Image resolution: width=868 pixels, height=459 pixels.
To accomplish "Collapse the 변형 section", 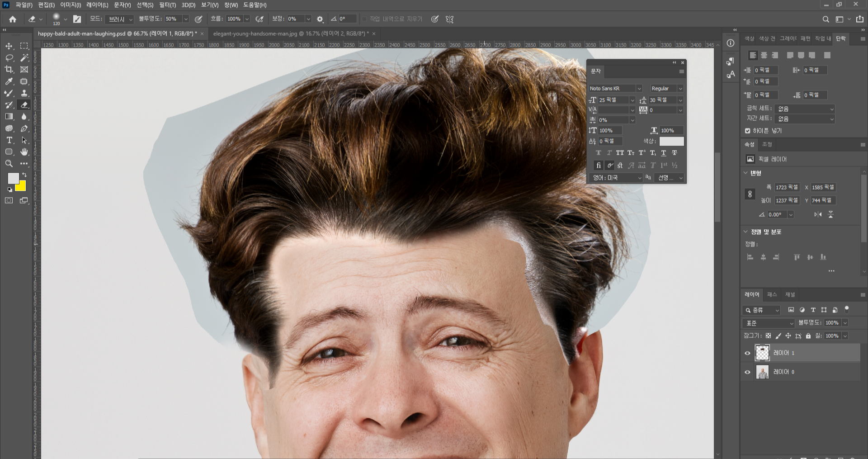I will (x=745, y=173).
